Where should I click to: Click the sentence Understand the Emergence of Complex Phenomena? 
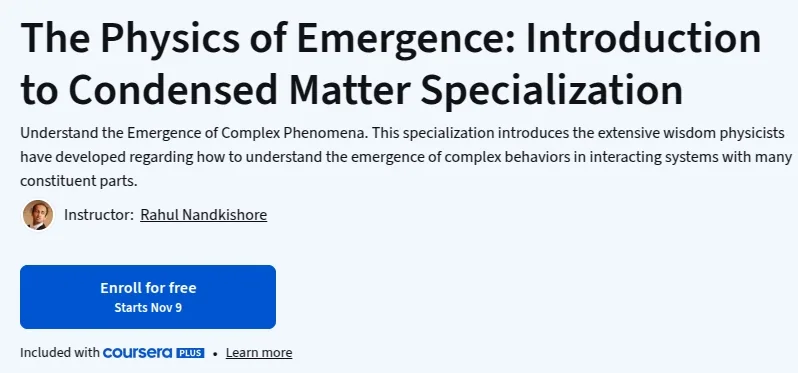click(x=194, y=133)
